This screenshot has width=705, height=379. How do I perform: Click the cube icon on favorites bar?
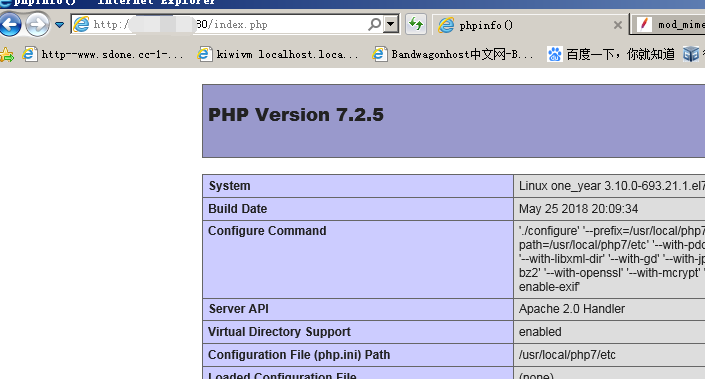click(691, 54)
